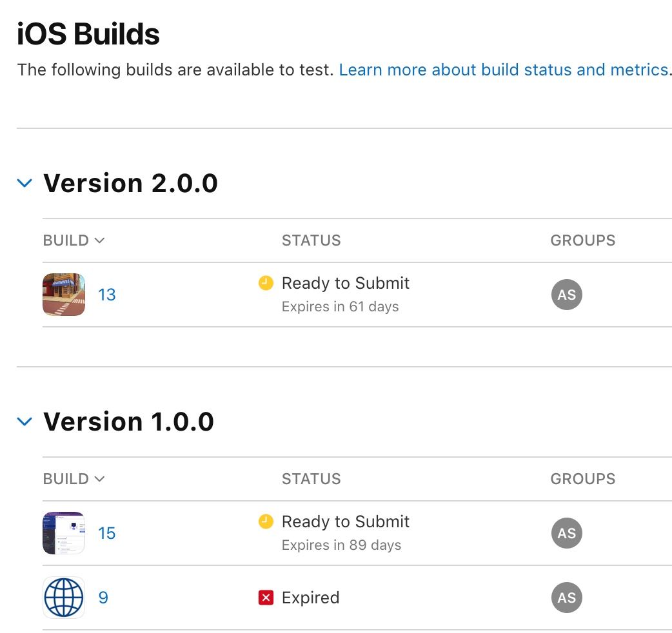Sort by BUILD column in Version 1.0.0

(x=74, y=479)
